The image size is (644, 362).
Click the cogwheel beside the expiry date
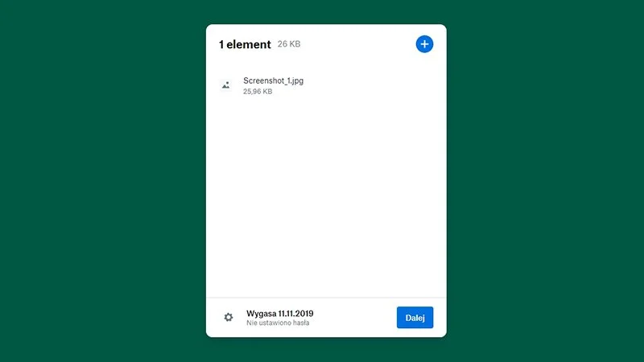pos(229,317)
